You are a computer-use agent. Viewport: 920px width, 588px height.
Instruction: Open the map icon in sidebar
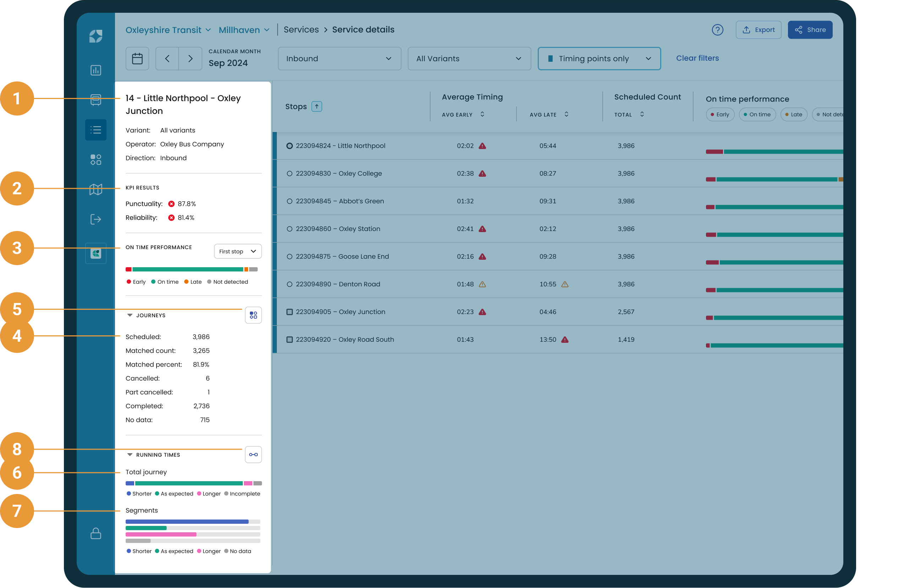pyautogui.click(x=95, y=189)
